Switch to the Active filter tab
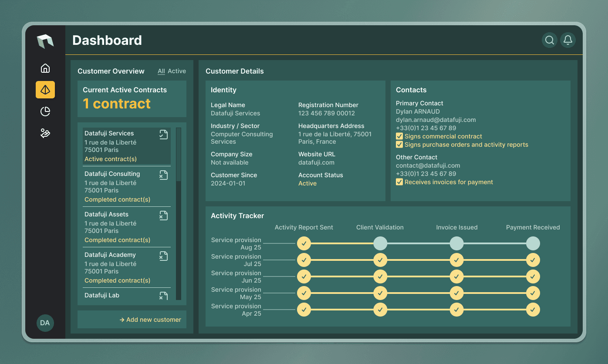The height and width of the screenshot is (364, 608). [x=177, y=71]
